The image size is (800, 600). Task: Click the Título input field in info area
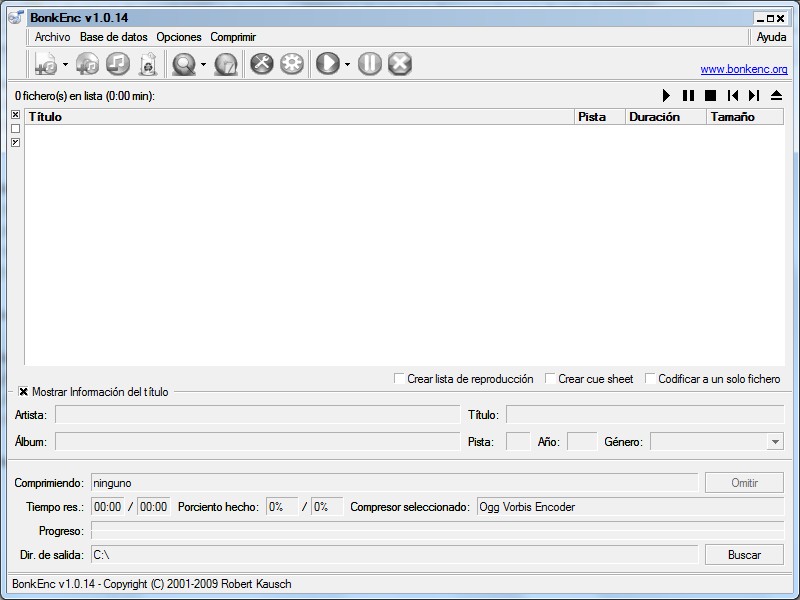click(x=645, y=414)
